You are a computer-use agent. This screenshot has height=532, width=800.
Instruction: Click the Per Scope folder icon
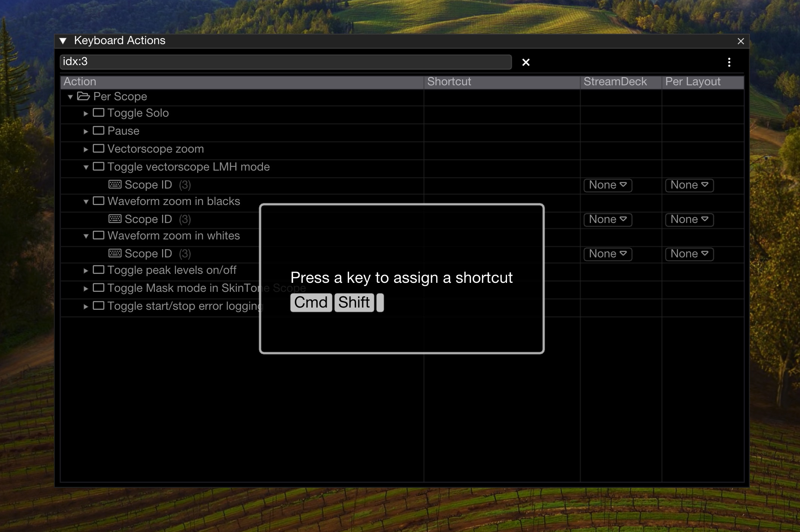pos(83,97)
